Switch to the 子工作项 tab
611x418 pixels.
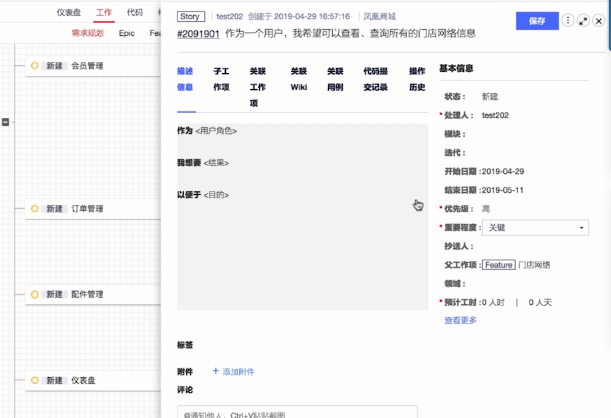point(221,79)
